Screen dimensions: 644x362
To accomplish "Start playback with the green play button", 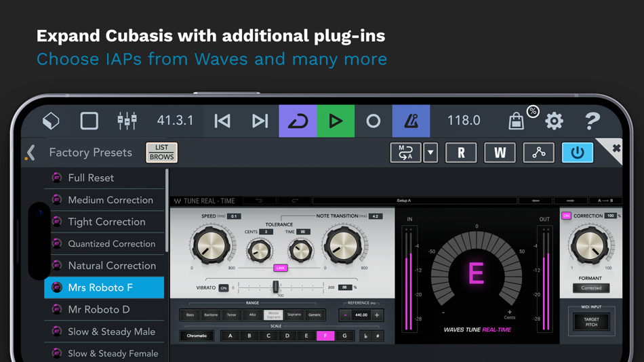I will [336, 121].
